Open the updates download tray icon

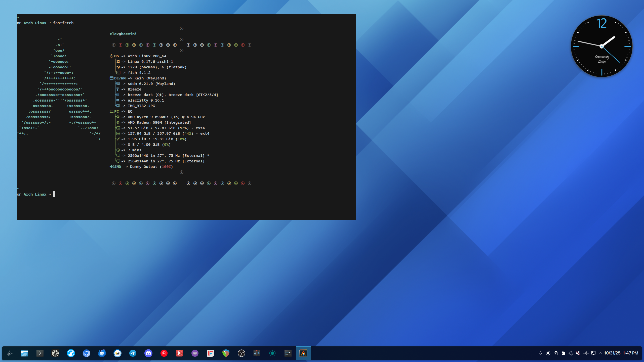coord(541,353)
